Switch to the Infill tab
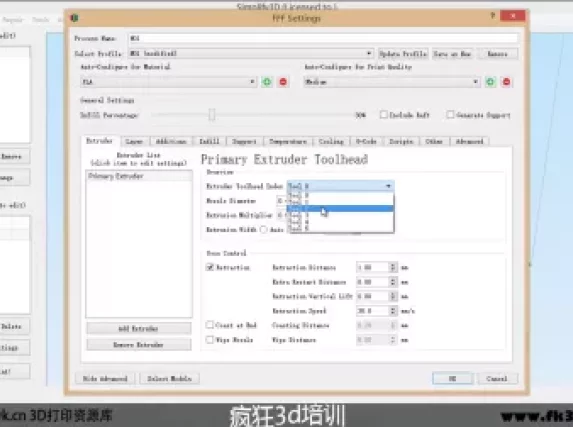The width and height of the screenshot is (573, 427). [x=209, y=141]
